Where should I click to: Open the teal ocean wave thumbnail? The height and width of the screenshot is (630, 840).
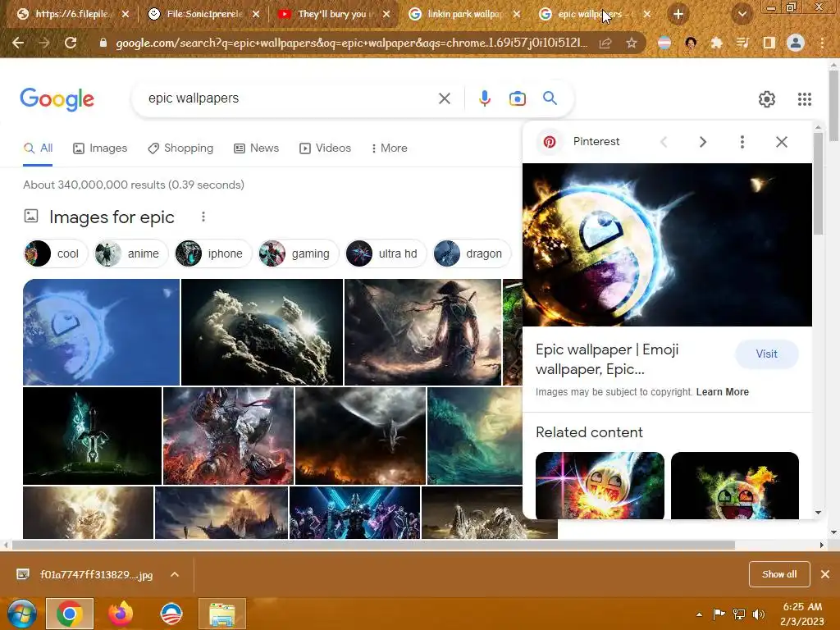475,436
